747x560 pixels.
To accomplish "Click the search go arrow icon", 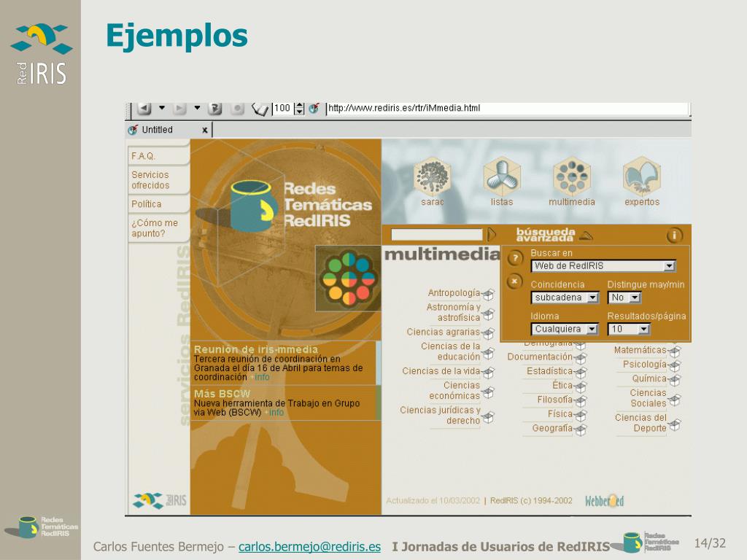I will click(492, 234).
